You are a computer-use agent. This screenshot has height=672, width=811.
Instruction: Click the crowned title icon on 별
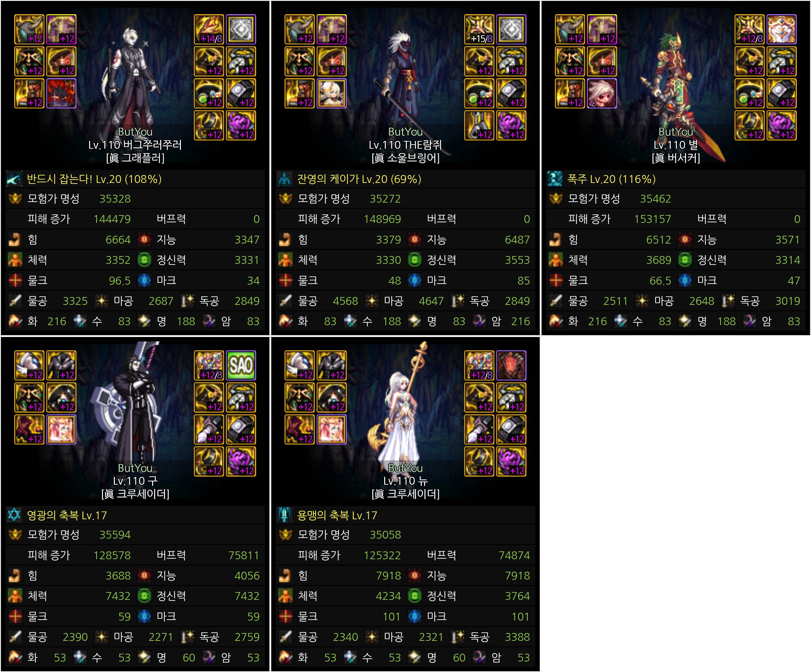point(781,29)
